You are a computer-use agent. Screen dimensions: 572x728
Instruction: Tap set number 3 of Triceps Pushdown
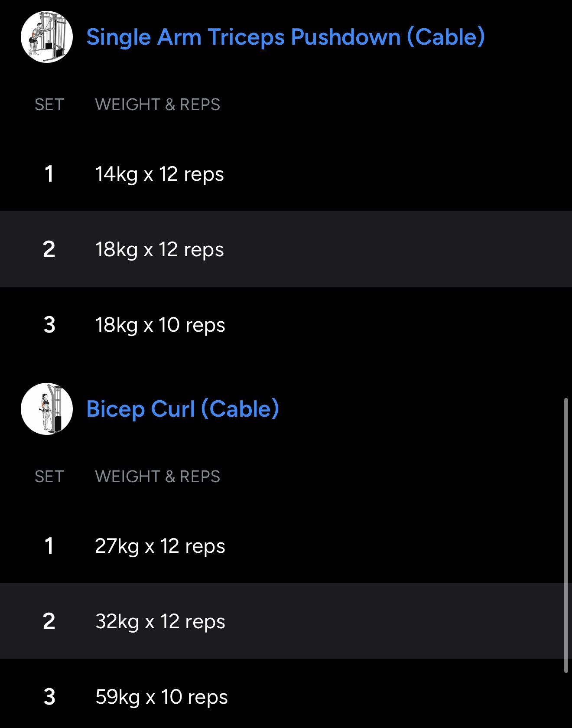pyautogui.click(x=49, y=325)
